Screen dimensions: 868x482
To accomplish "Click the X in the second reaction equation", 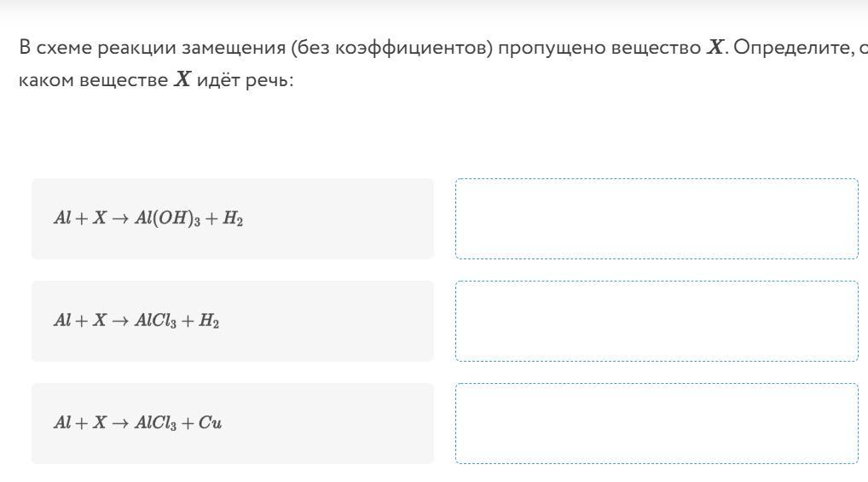I will tap(99, 321).
